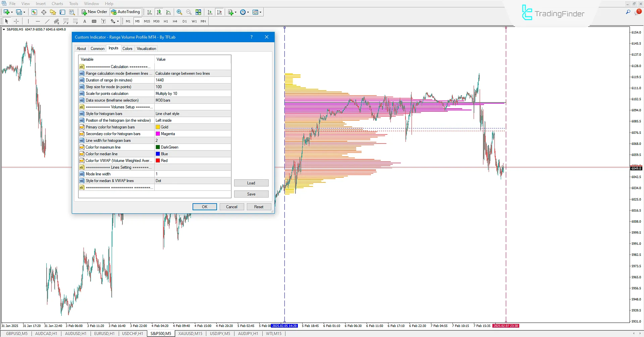
Task: Select the Crosshair tool
Action: [x=16, y=21]
